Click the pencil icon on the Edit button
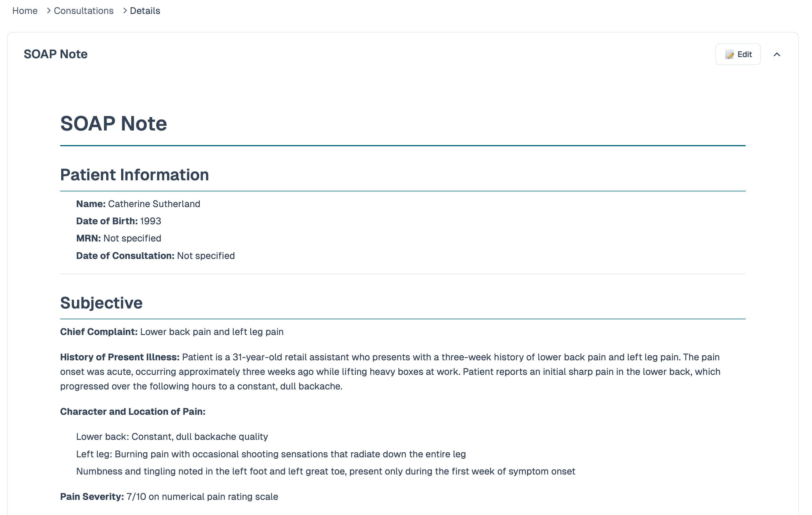This screenshot has width=812, height=515. [x=729, y=54]
